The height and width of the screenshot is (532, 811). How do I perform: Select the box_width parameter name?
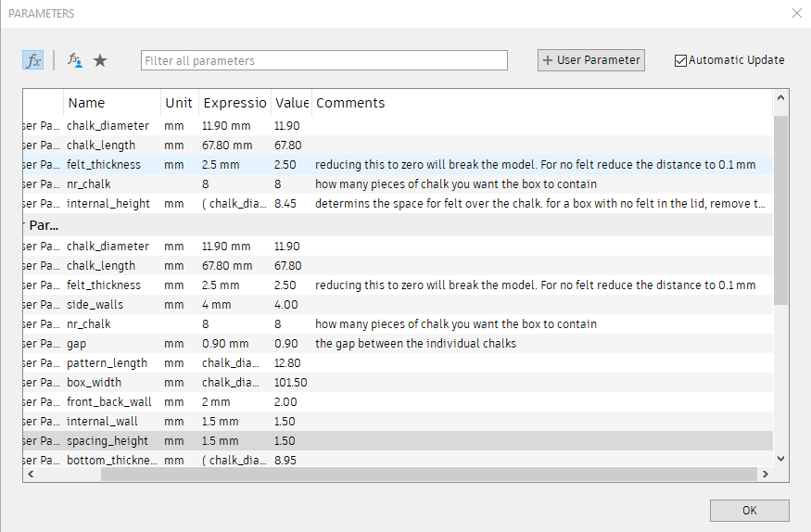coord(95,383)
